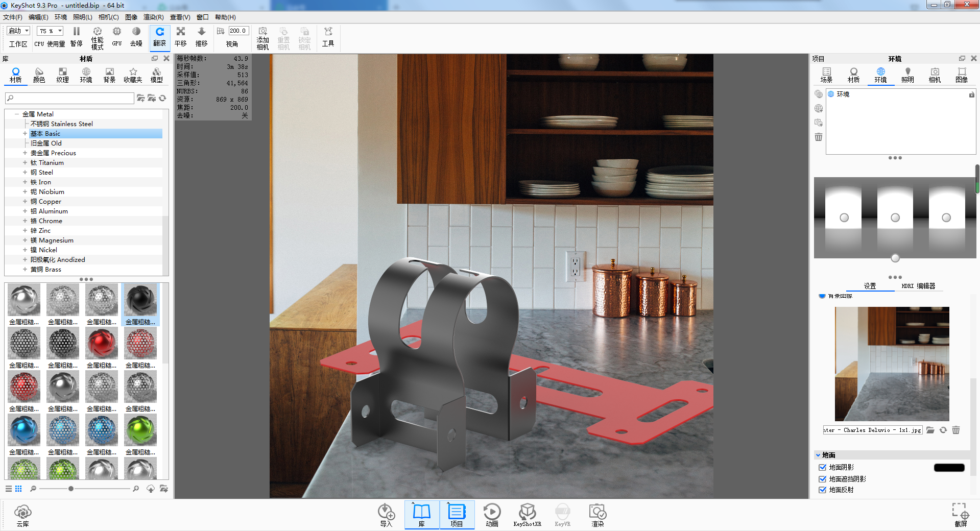This screenshot has width=980, height=531.
Task: Expand the 贵金属 Precious folder
Action: 25,153
